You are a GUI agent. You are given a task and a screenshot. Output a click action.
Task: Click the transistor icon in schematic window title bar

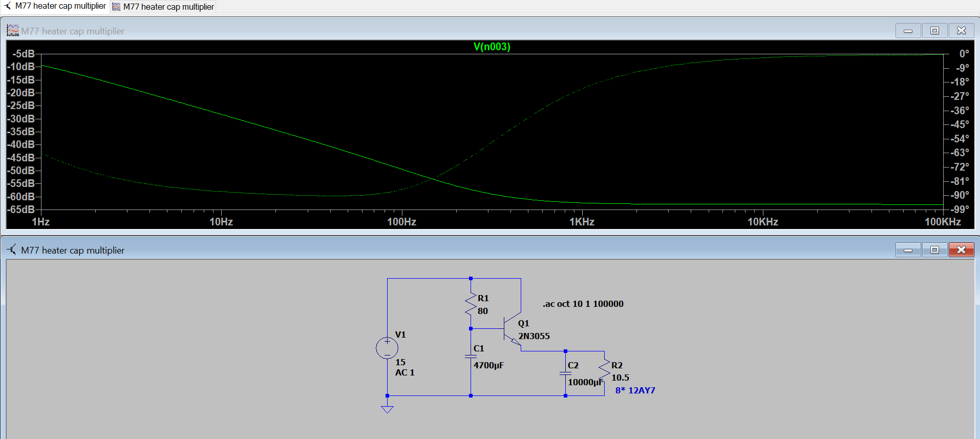coord(12,250)
